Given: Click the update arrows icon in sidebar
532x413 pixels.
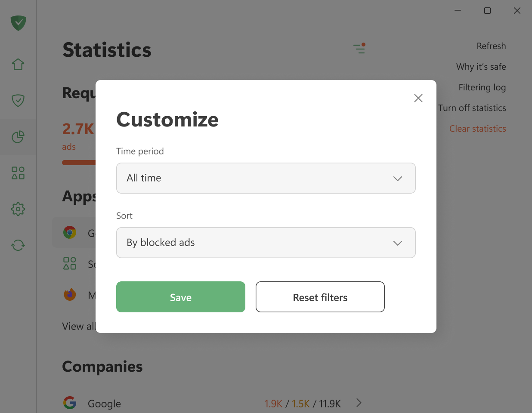Looking at the screenshot, I should [18, 245].
